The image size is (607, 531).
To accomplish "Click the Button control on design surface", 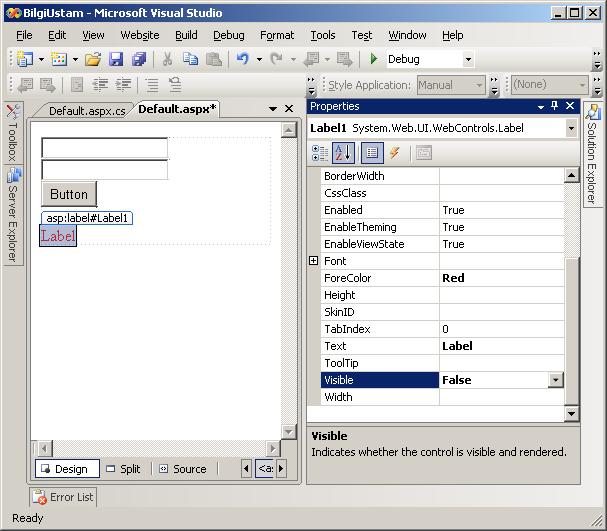I will [x=69, y=194].
